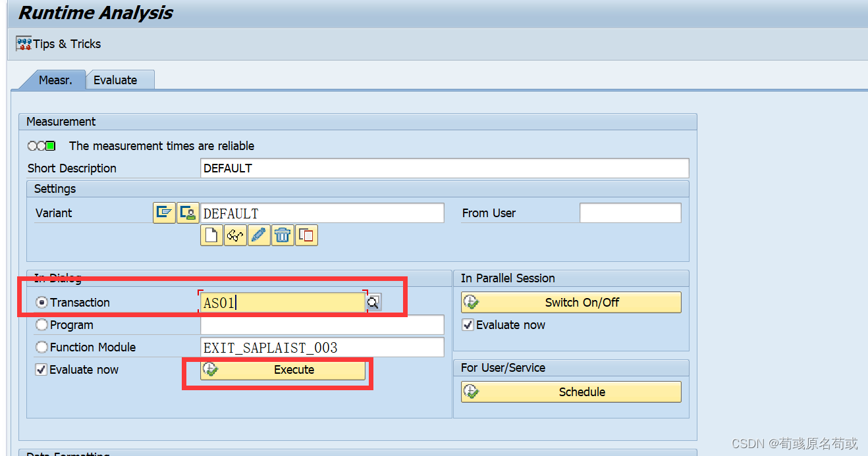Select the Measr. tab
Viewport: 868px width, 456px height.
tap(55, 80)
